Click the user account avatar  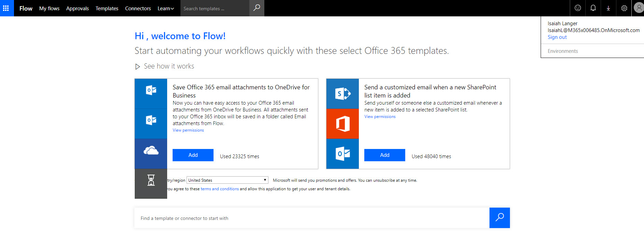click(x=638, y=8)
